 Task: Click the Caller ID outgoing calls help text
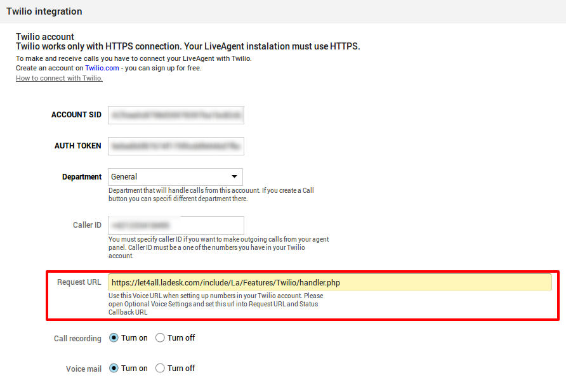[219, 247]
